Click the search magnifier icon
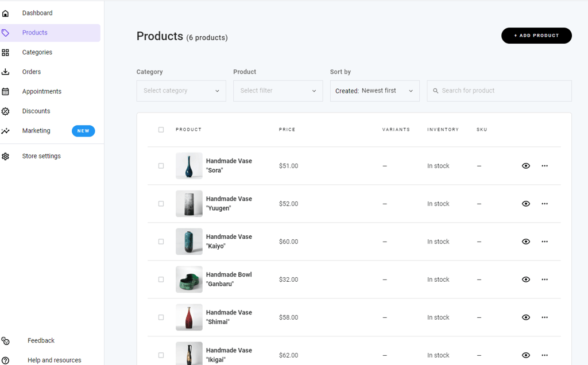The image size is (588, 365). [436, 91]
